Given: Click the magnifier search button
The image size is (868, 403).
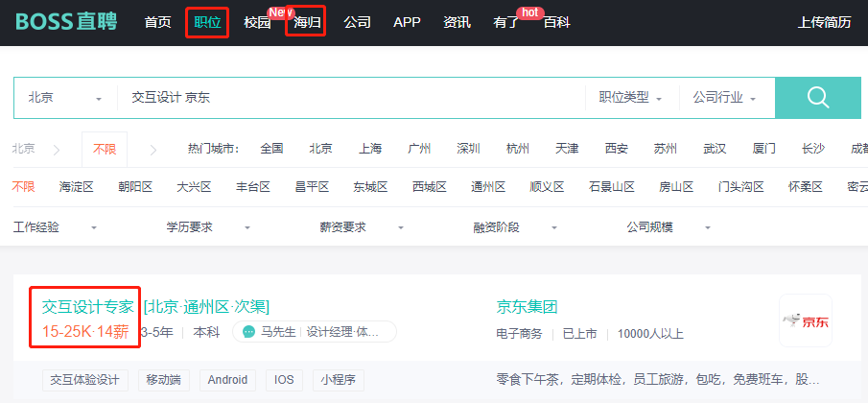Looking at the screenshot, I should [817, 98].
